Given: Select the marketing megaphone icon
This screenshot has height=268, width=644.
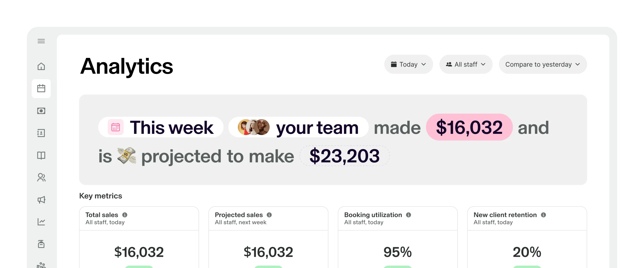Looking at the screenshot, I should [41, 200].
